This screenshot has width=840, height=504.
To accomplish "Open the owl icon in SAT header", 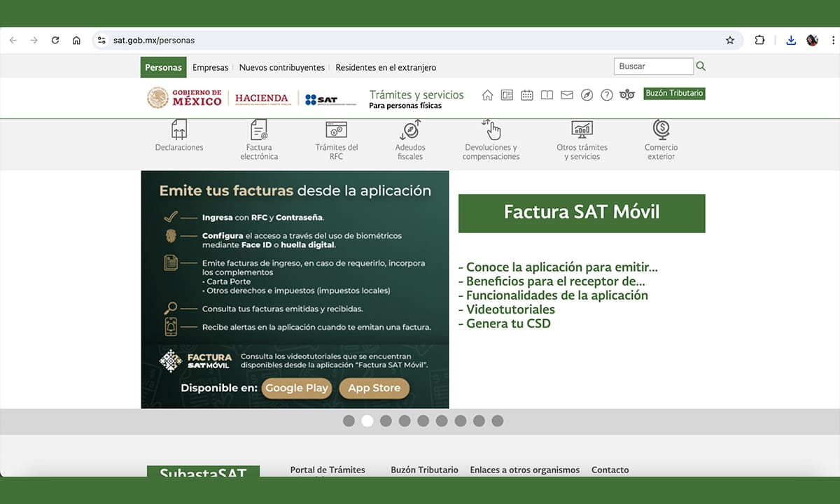I will pos(627,95).
